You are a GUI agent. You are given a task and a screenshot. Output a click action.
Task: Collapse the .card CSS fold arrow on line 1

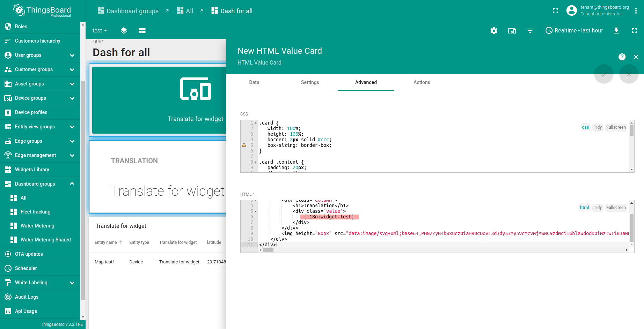256,123
